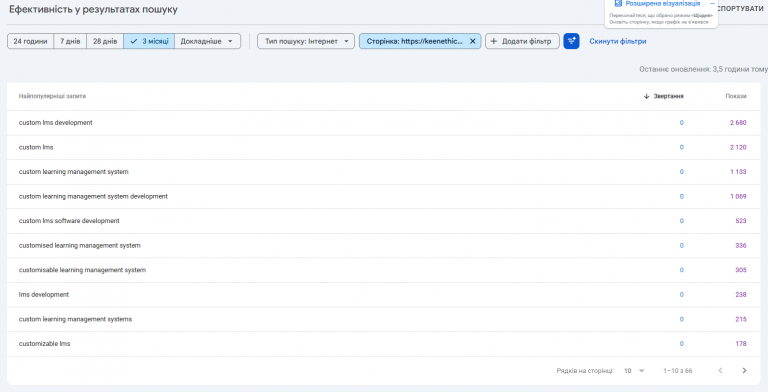Click impressions value 523
The width and height of the screenshot is (768, 392).
click(741, 221)
